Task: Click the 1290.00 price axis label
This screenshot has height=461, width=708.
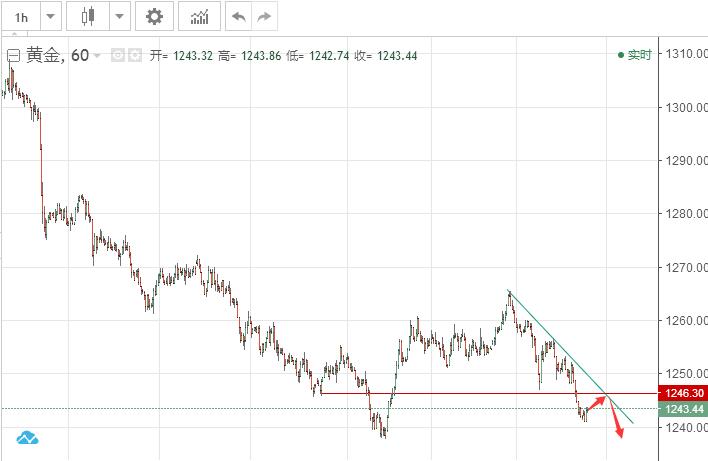Action: click(x=686, y=160)
